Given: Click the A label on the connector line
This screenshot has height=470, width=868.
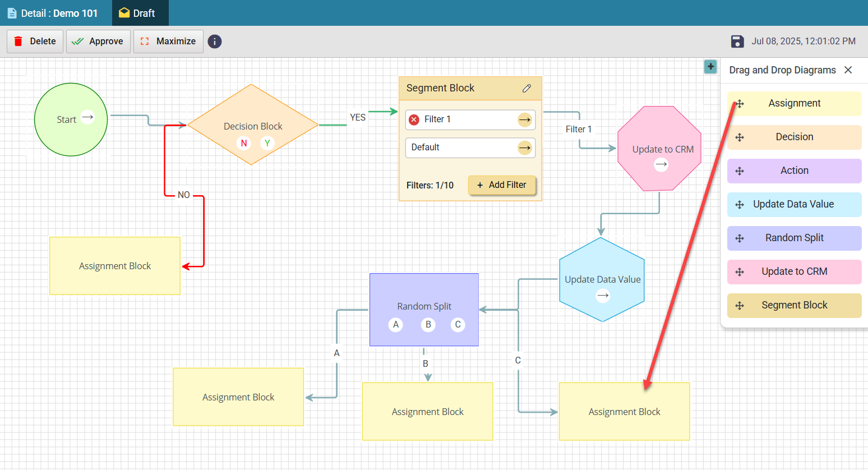Looking at the screenshot, I should coord(336,353).
